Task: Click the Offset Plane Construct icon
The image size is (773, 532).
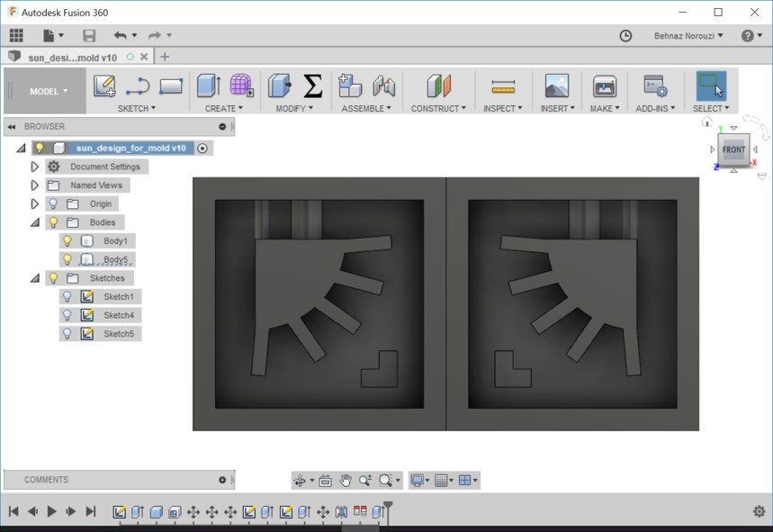Action: pos(439,86)
